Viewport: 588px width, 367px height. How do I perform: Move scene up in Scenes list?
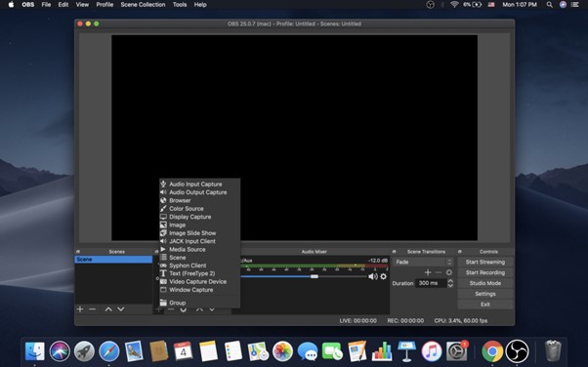(x=108, y=309)
